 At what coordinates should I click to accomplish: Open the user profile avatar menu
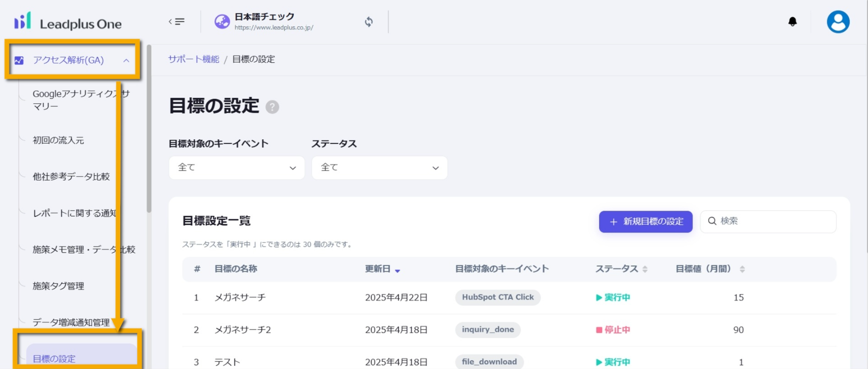838,22
